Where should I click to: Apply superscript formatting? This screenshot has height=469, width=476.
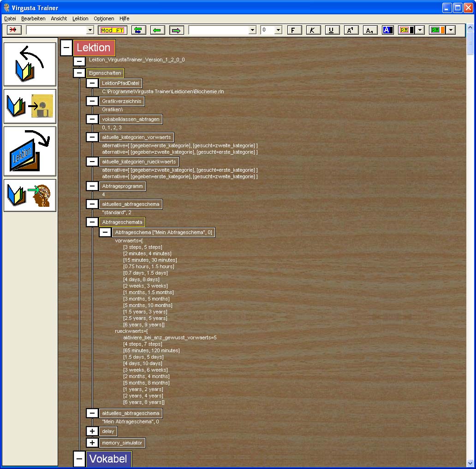tap(351, 30)
